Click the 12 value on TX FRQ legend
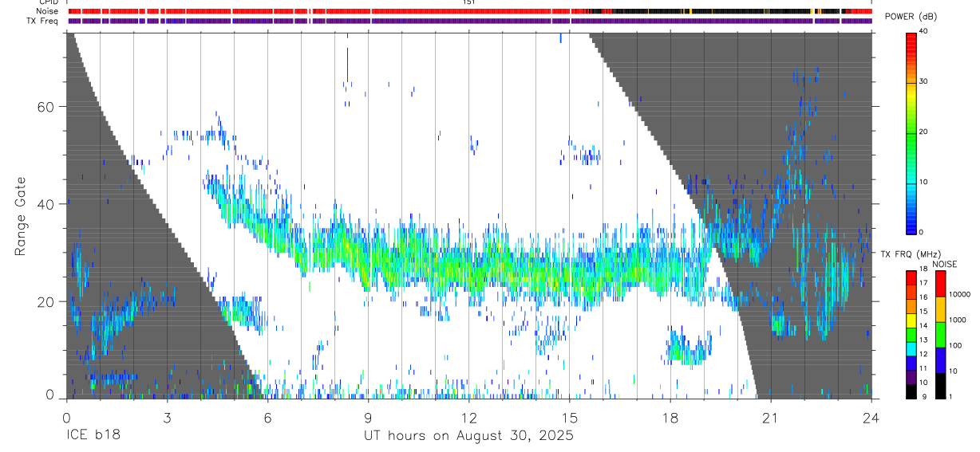This screenshot has height=452, width=980. pos(925,356)
